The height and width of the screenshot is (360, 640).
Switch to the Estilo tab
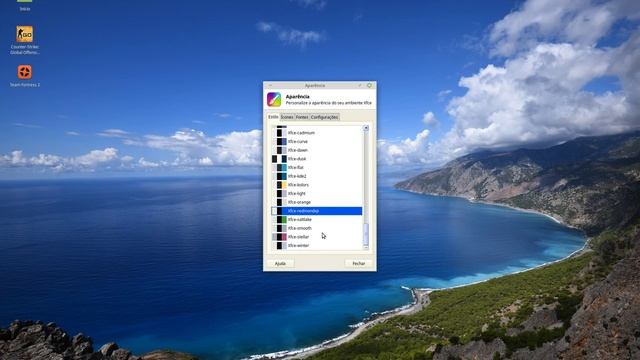click(x=273, y=117)
